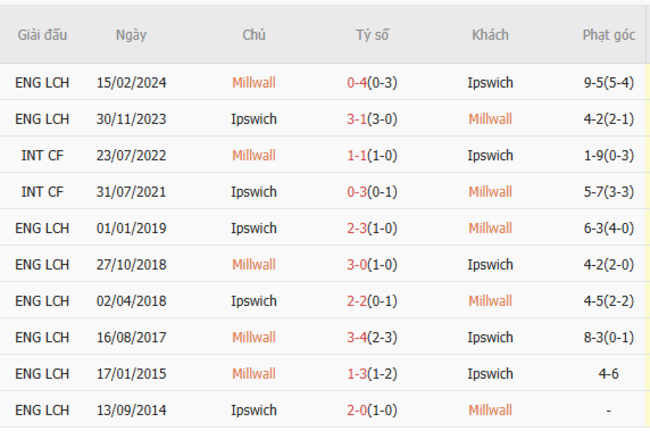Open the 2-3 score from 01/01/2019
The image size is (650, 439).
tap(358, 228)
